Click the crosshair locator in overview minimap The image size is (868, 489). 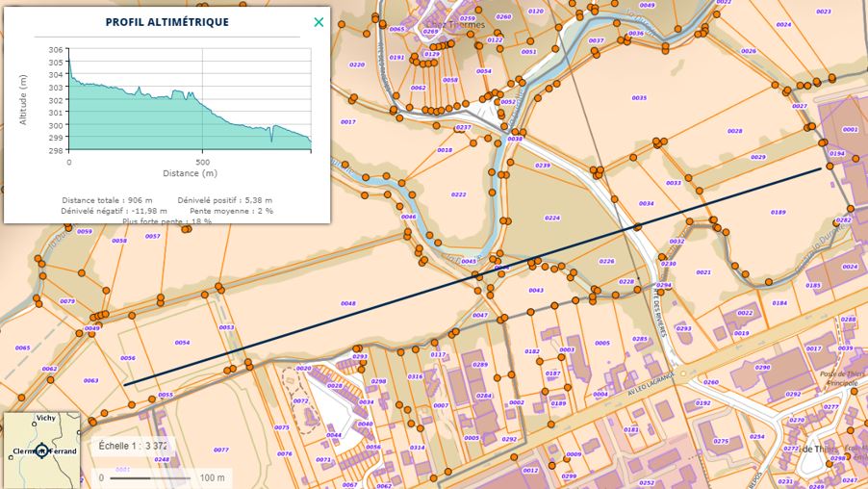[x=40, y=450]
